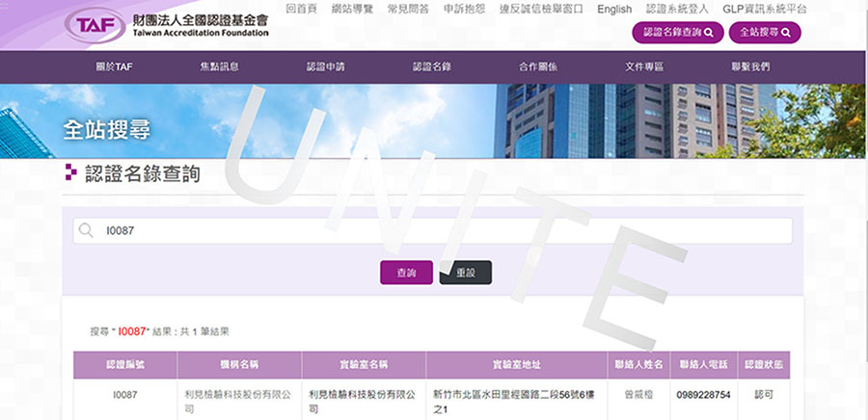The height and width of the screenshot is (420, 868).
Task: Open GLP資訊系統平台 link
Action: [x=765, y=9]
